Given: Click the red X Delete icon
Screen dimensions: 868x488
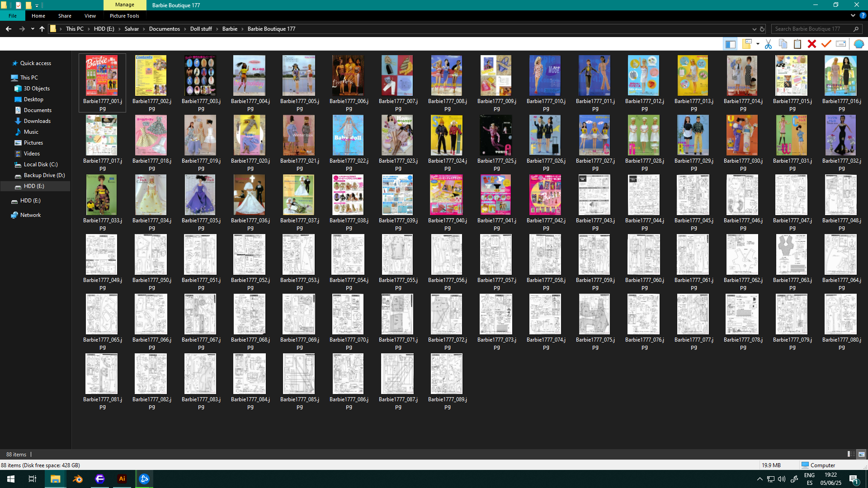Looking at the screenshot, I should [x=812, y=44].
